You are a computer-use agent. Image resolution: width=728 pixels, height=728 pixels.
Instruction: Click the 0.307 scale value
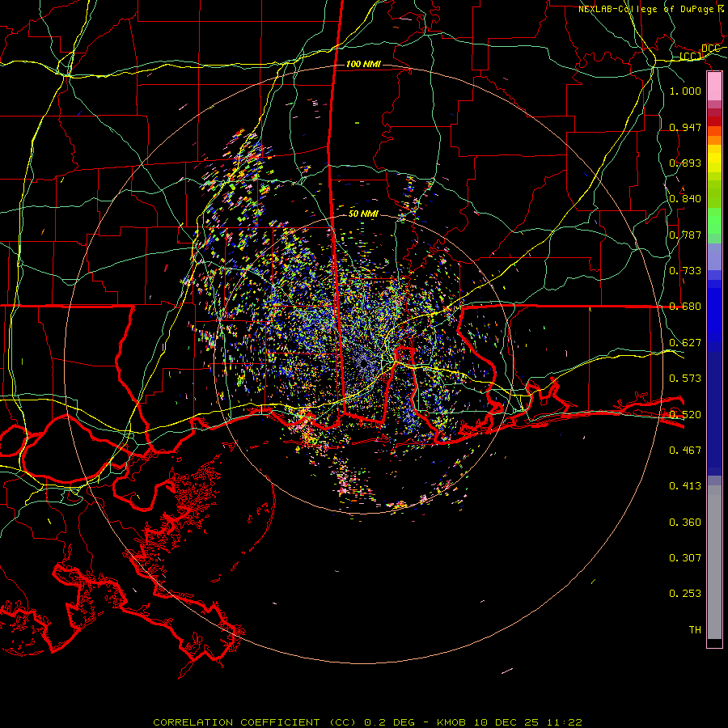(x=685, y=558)
